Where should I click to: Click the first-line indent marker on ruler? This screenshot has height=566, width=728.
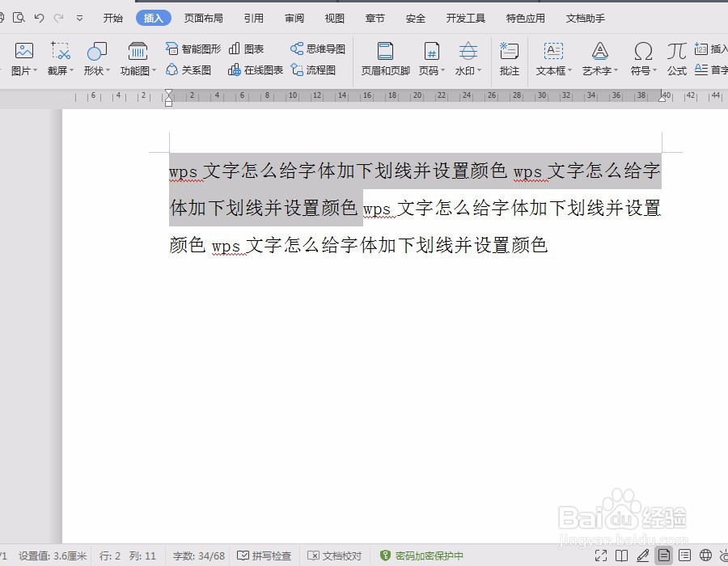[168, 92]
